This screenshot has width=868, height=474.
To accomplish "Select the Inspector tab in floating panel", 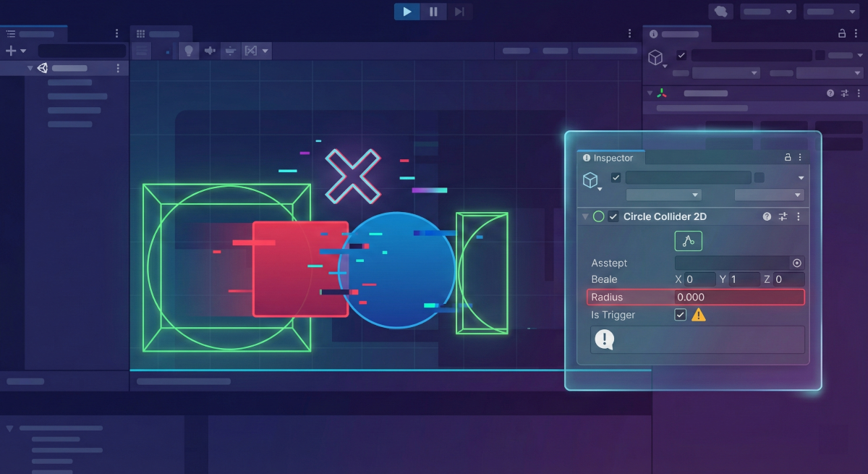I will [x=608, y=158].
